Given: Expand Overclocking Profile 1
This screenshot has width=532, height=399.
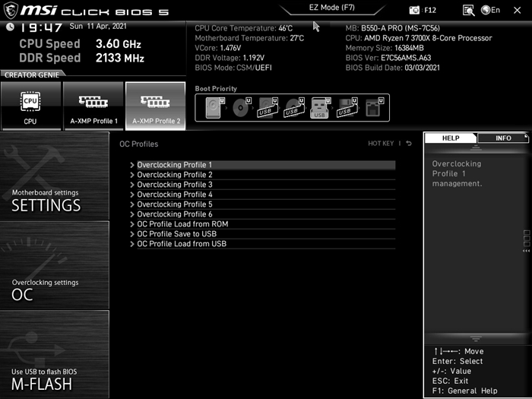Looking at the screenshot, I should click(x=174, y=165).
